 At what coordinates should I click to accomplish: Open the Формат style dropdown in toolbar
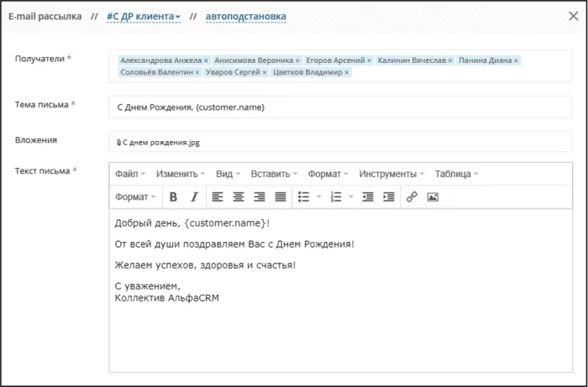[135, 196]
